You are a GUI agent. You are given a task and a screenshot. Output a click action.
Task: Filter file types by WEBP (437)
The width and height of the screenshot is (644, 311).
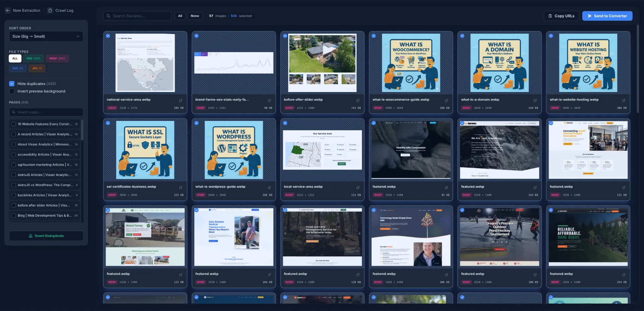pyautogui.click(x=57, y=58)
